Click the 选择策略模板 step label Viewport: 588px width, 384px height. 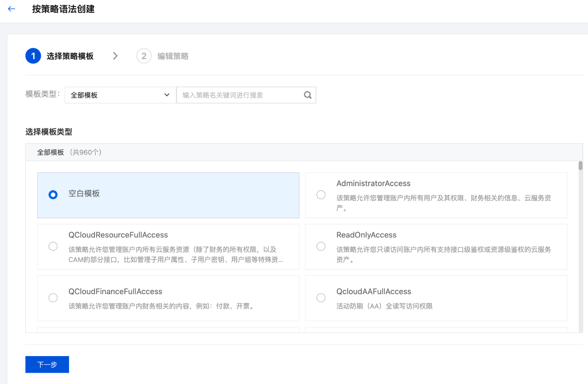point(70,56)
